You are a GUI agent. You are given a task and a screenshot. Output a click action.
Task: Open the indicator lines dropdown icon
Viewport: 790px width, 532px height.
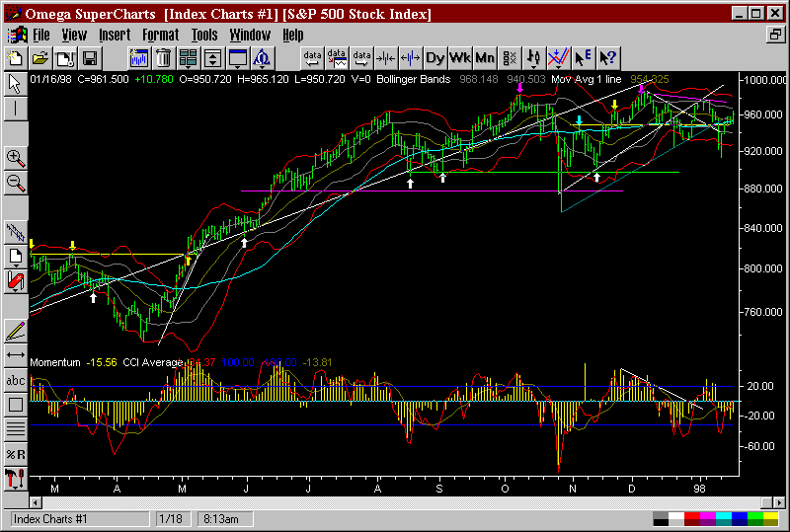pos(558,58)
